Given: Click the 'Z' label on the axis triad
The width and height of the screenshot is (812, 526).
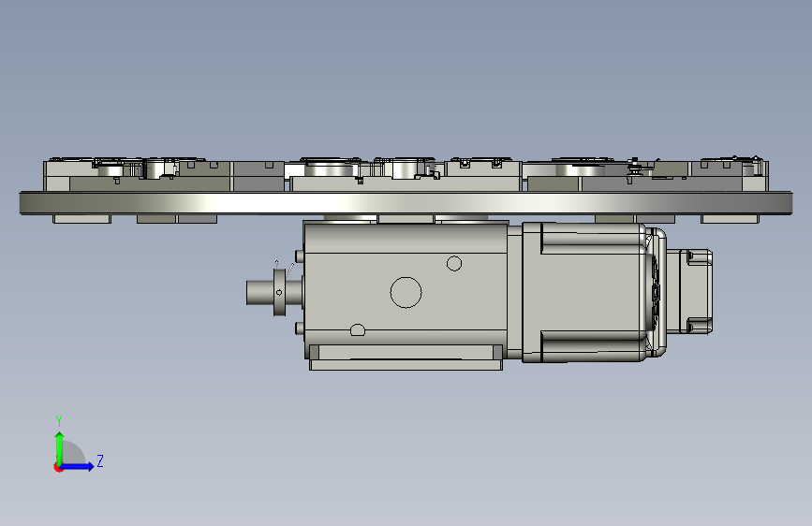Looking at the screenshot, I should [100, 460].
